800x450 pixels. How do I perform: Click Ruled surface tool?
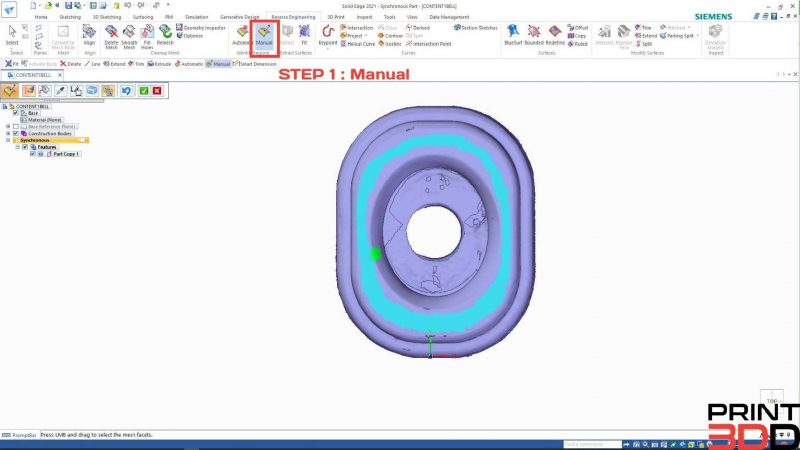pos(578,44)
